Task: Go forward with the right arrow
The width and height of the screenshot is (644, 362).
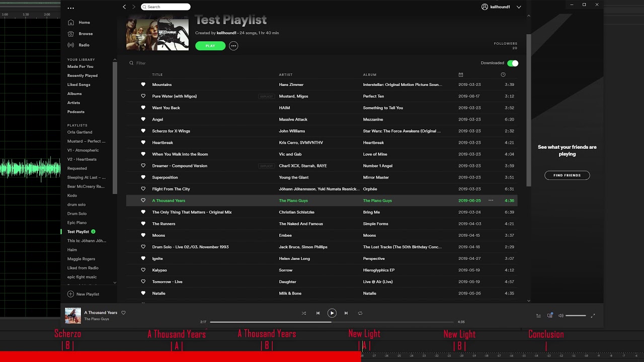Action: coord(133,7)
